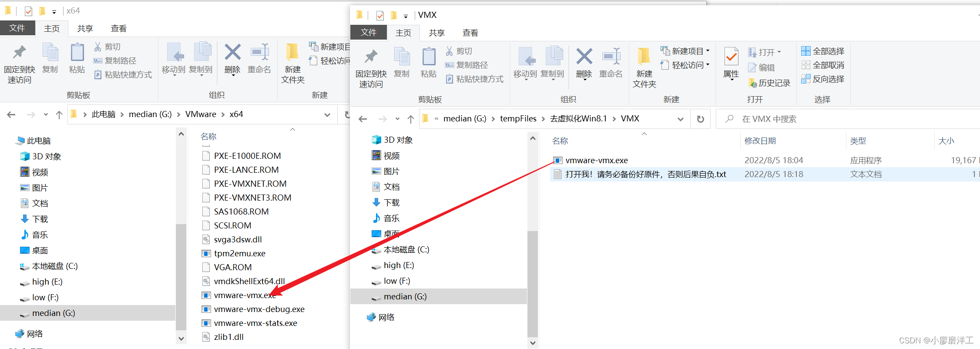Viewport: 980px width, 349px height.
Task: Switch to Share (共享) tab in VMX window
Action: coord(436,33)
